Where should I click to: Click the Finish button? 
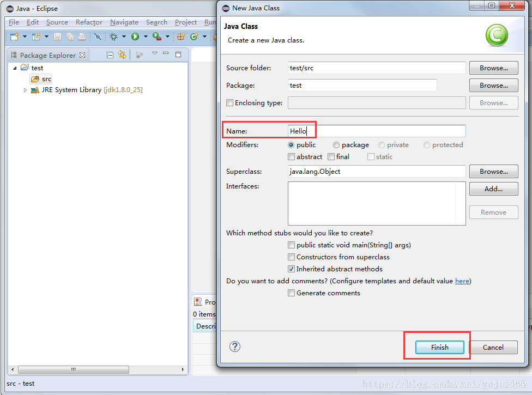(x=440, y=347)
